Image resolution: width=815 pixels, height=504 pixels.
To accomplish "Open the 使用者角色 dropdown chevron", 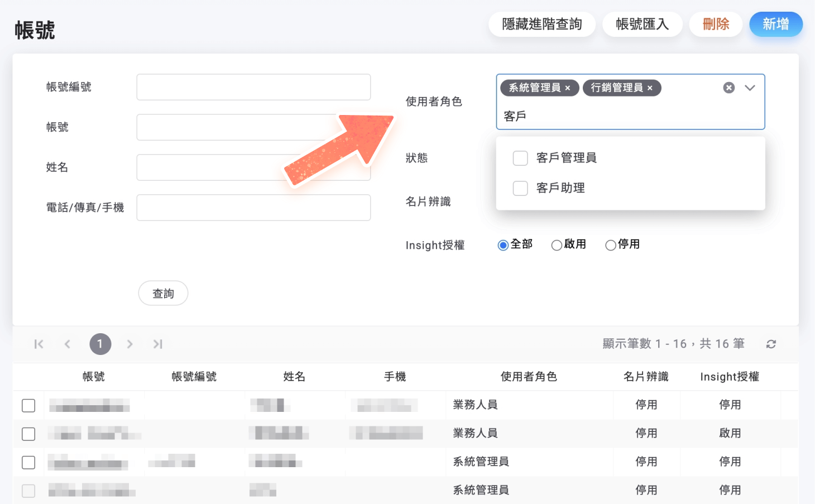I will pos(750,88).
